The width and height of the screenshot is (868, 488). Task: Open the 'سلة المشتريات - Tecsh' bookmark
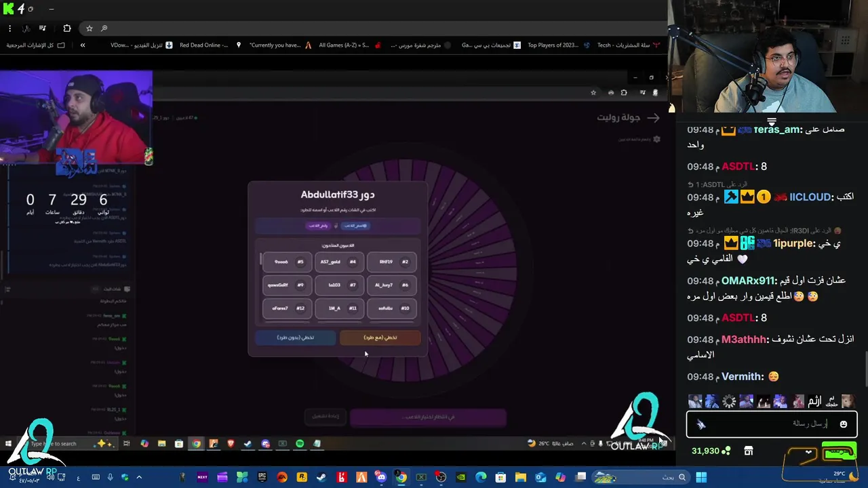[629, 45]
